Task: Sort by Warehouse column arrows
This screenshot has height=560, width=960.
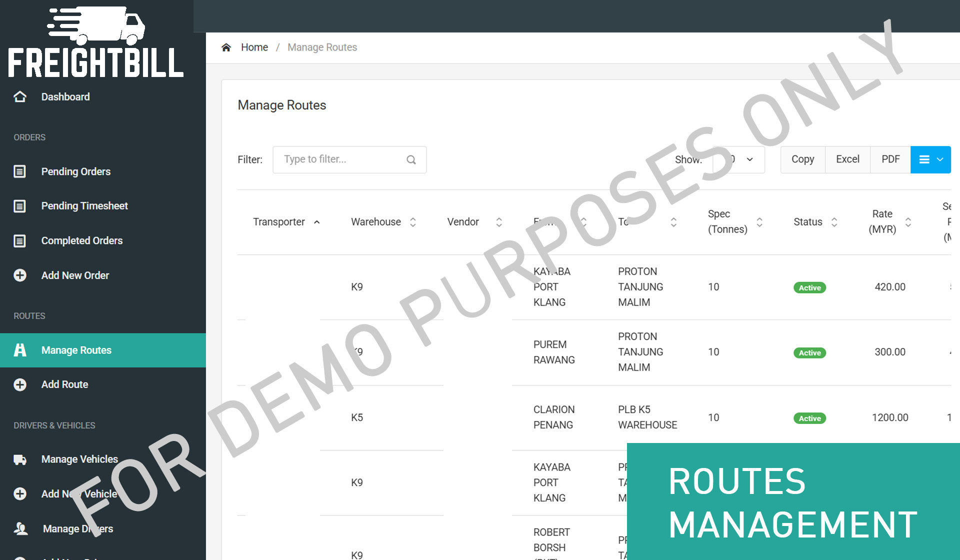Action: (x=413, y=222)
